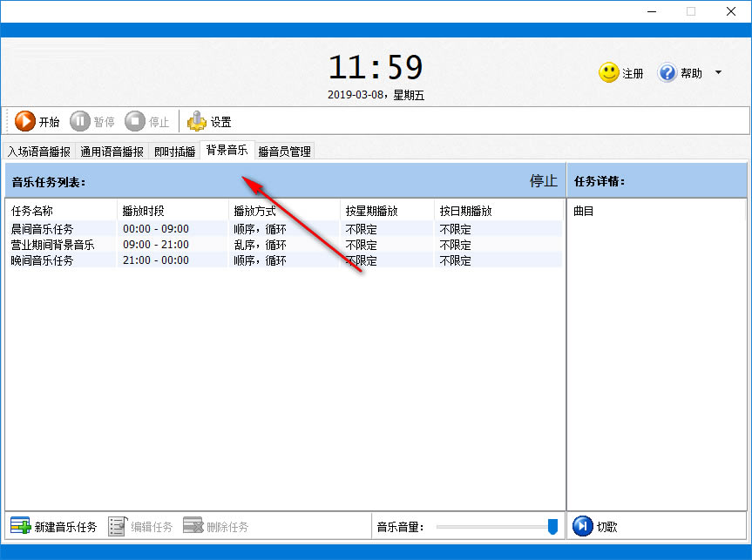Click the 开始 (Start) playback icon
The width and height of the screenshot is (752, 560).
26,121
